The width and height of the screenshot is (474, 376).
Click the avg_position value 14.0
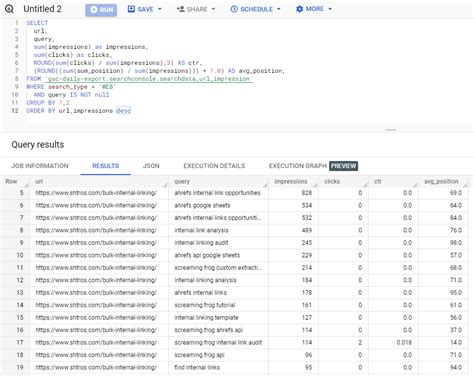point(456,342)
